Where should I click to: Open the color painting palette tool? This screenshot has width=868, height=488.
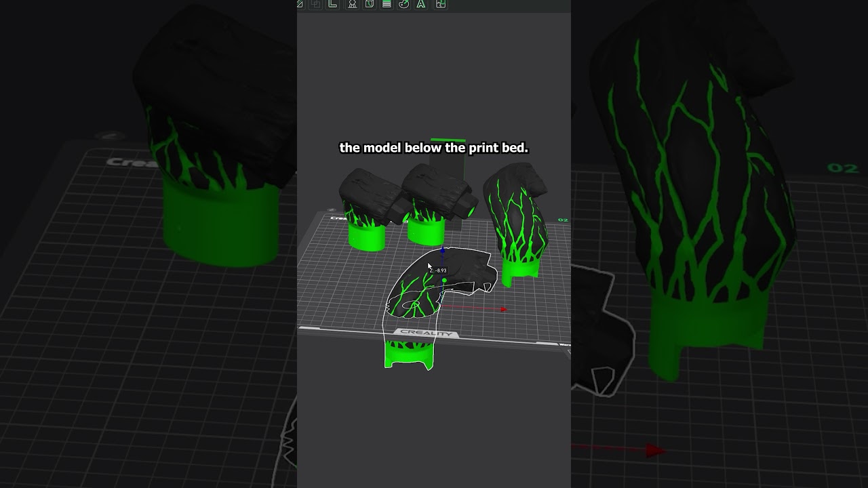pyautogui.click(x=403, y=4)
